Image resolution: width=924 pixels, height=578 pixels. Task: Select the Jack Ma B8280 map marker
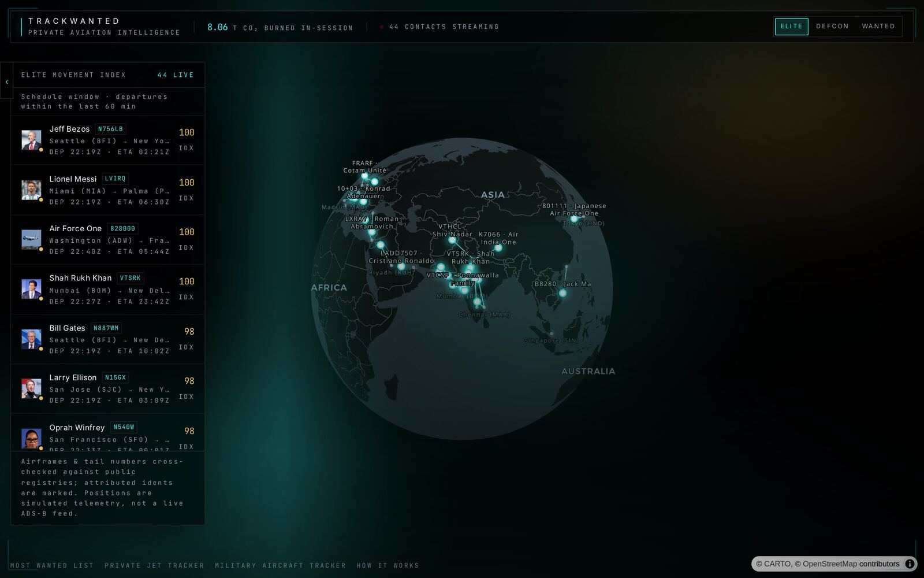click(x=562, y=293)
